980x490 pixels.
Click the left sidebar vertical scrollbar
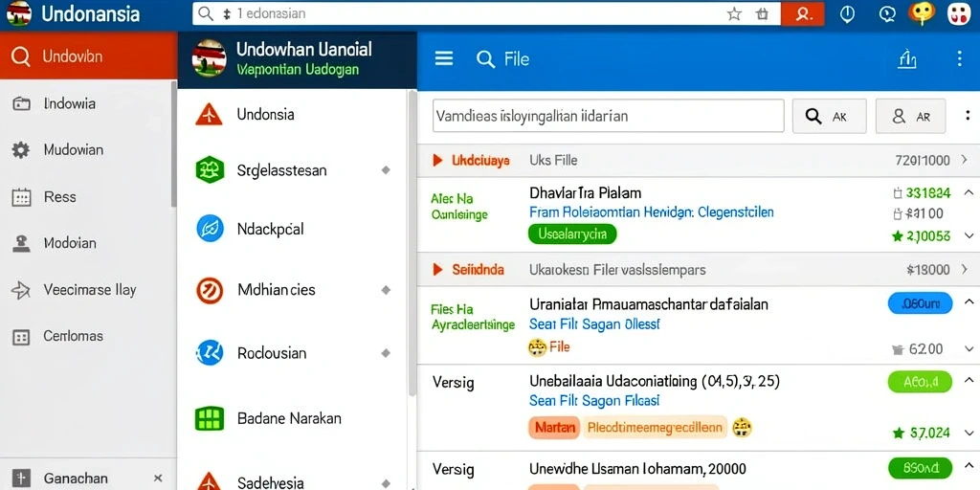click(174, 144)
